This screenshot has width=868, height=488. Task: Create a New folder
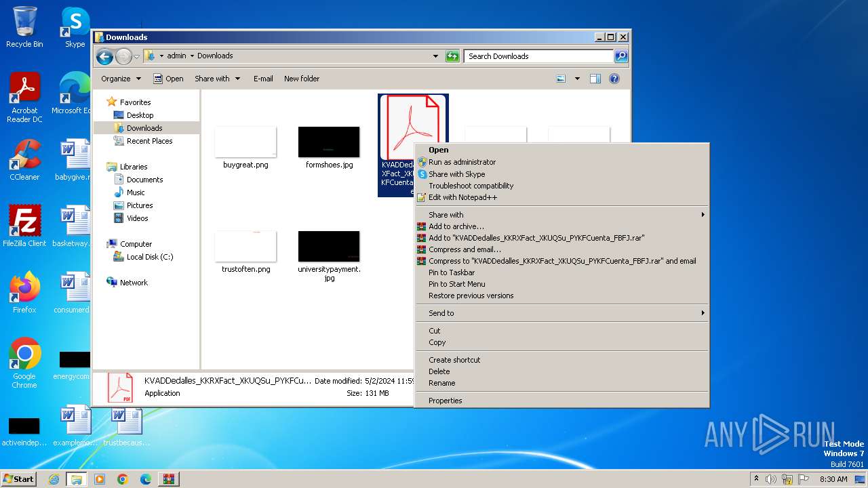coord(302,79)
